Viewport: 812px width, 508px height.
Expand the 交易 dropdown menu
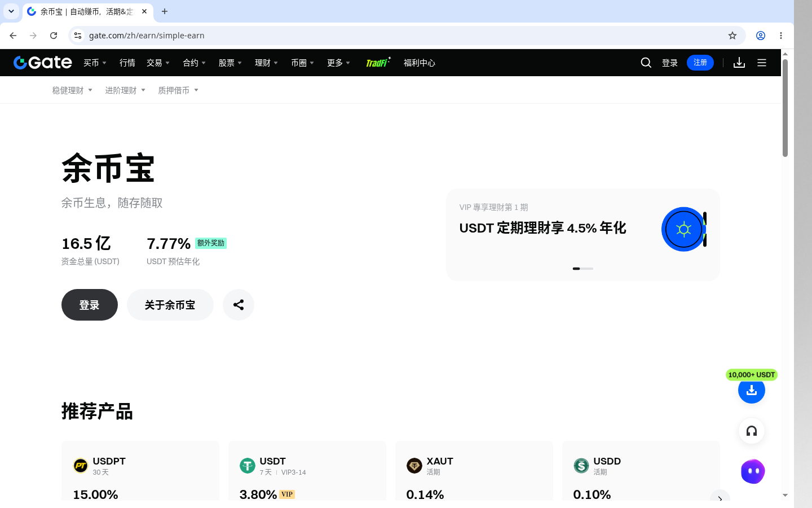point(158,63)
